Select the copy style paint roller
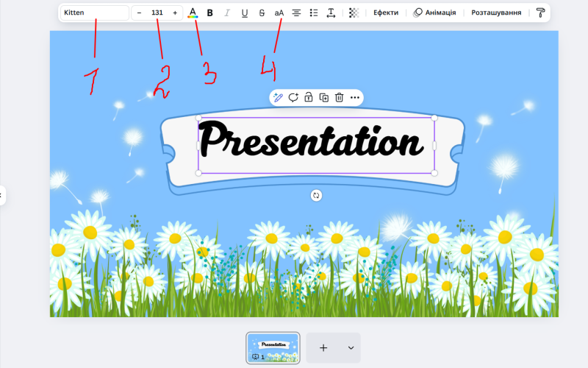This screenshot has width=588, height=368. click(541, 13)
